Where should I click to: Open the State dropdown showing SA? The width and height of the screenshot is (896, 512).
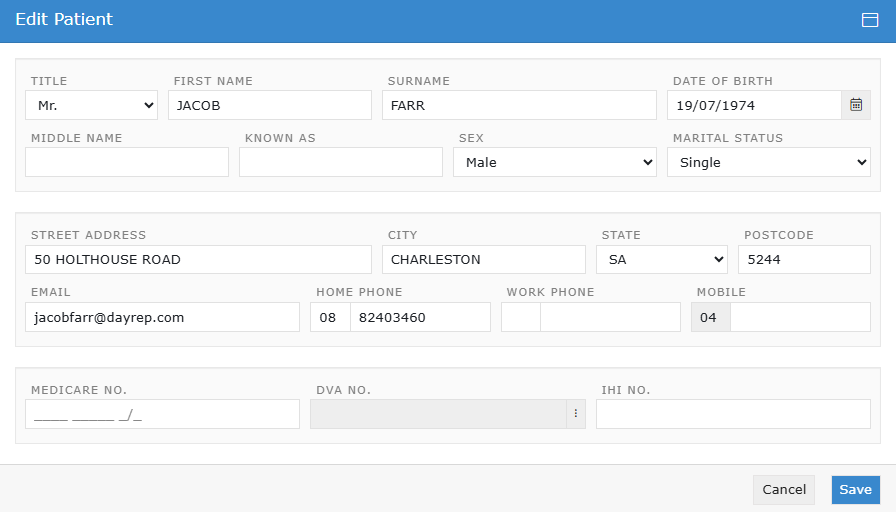(661, 259)
